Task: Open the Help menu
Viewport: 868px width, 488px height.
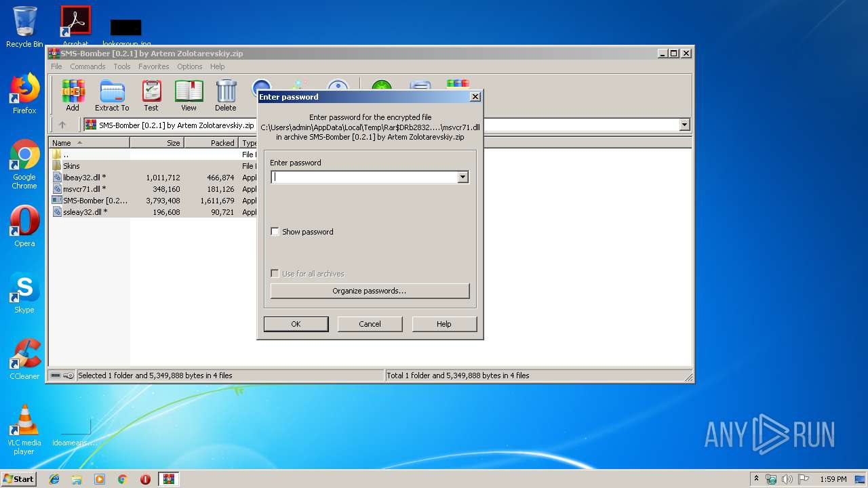Action: pos(217,66)
